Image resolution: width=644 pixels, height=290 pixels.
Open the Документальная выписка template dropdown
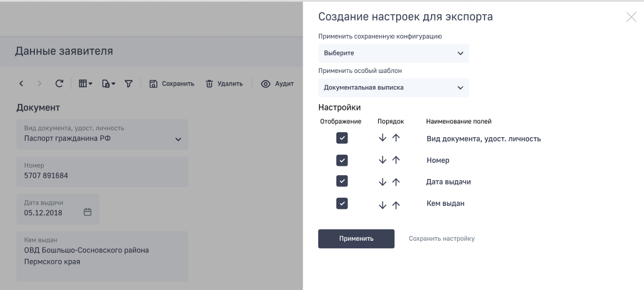pos(394,87)
